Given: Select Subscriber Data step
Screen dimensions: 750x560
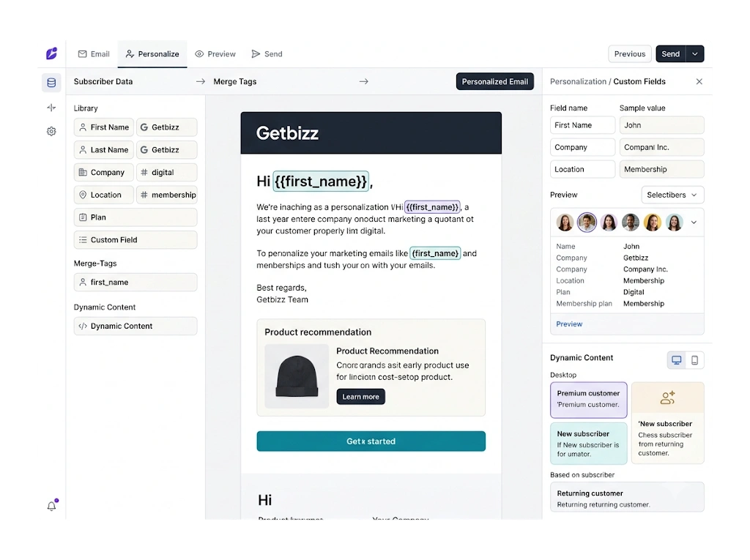Looking at the screenshot, I should pyautogui.click(x=103, y=81).
